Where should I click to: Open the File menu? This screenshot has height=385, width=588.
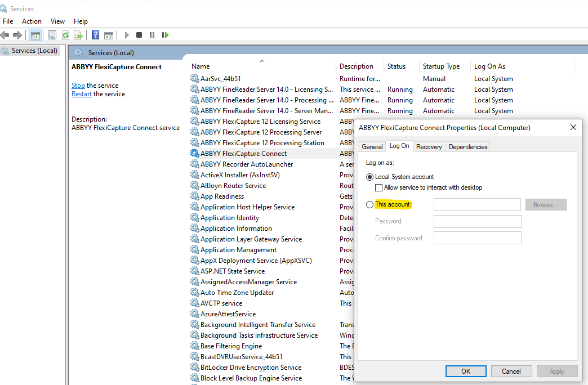8,21
